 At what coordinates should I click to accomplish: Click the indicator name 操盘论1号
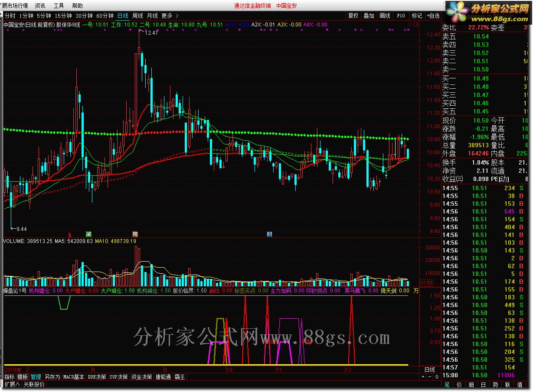coord(15,291)
